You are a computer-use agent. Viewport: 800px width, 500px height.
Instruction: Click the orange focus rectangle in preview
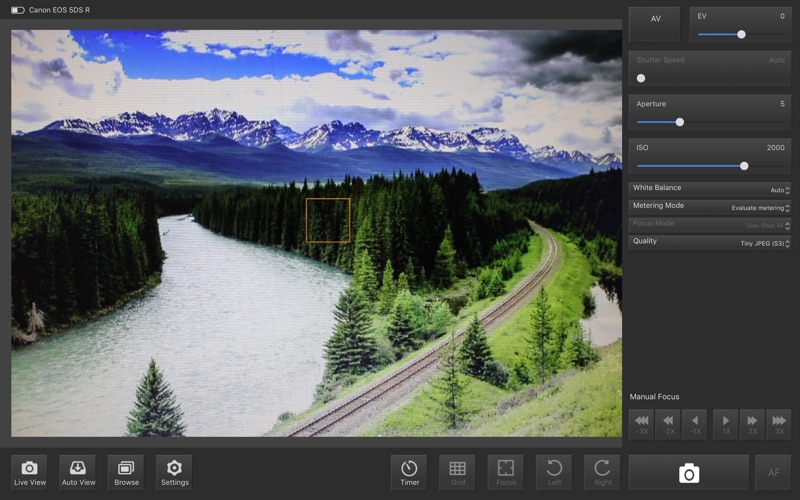328,220
